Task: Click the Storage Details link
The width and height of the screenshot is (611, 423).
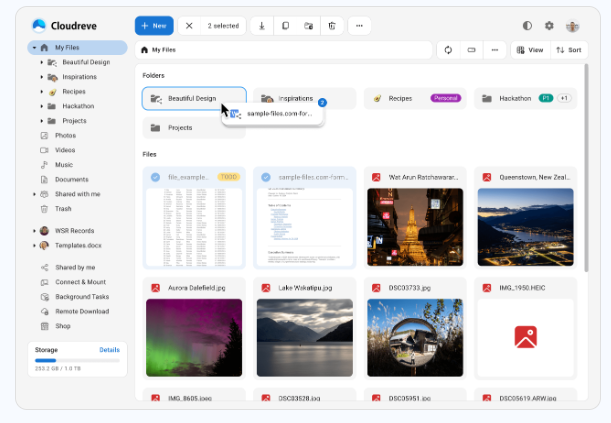Action: [x=109, y=350]
